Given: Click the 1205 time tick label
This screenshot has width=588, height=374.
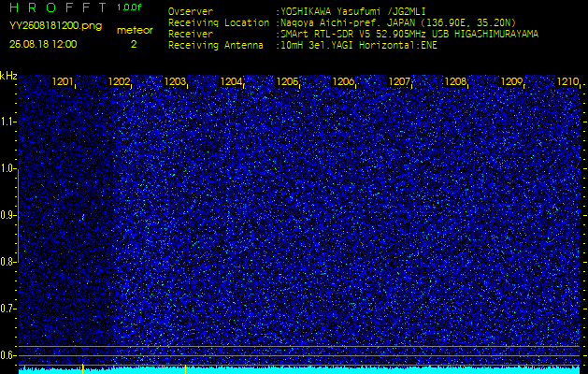Looking at the screenshot, I should [x=287, y=81].
